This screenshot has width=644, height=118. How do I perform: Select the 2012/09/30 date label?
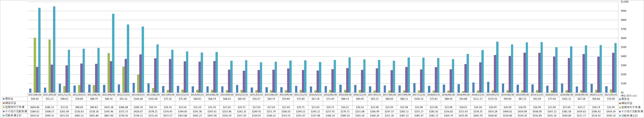point(109,95)
